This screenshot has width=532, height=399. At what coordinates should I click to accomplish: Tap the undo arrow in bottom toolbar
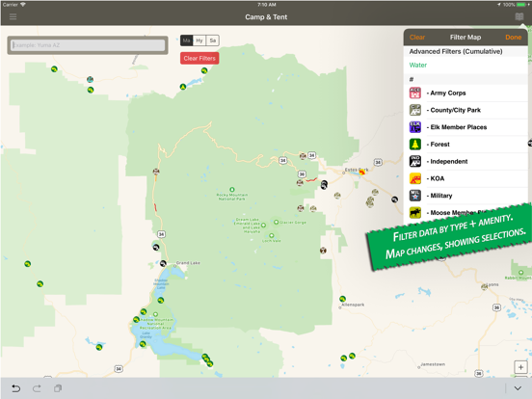(16, 388)
